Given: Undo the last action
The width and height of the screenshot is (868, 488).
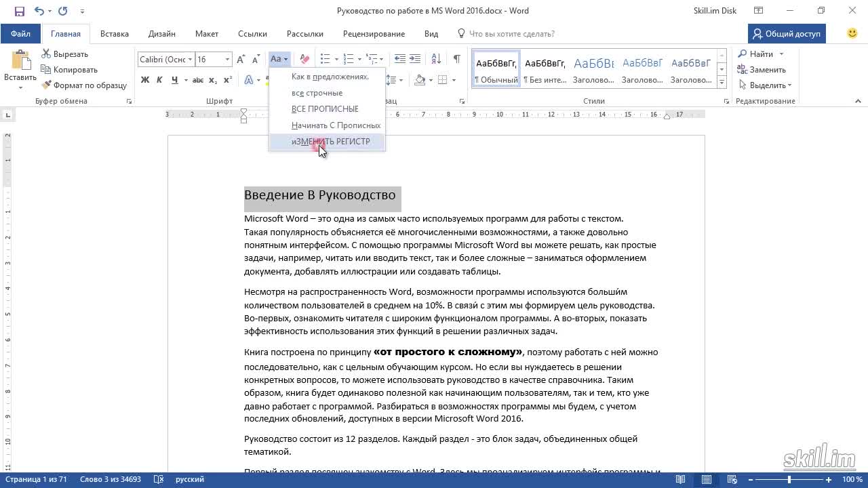Looking at the screenshot, I should point(39,11).
